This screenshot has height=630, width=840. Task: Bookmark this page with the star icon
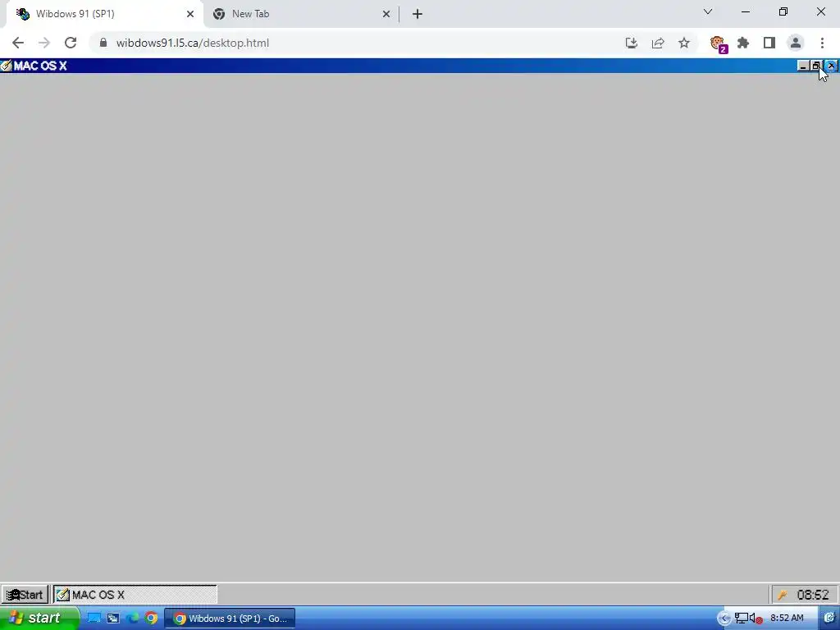click(x=684, y=43)
